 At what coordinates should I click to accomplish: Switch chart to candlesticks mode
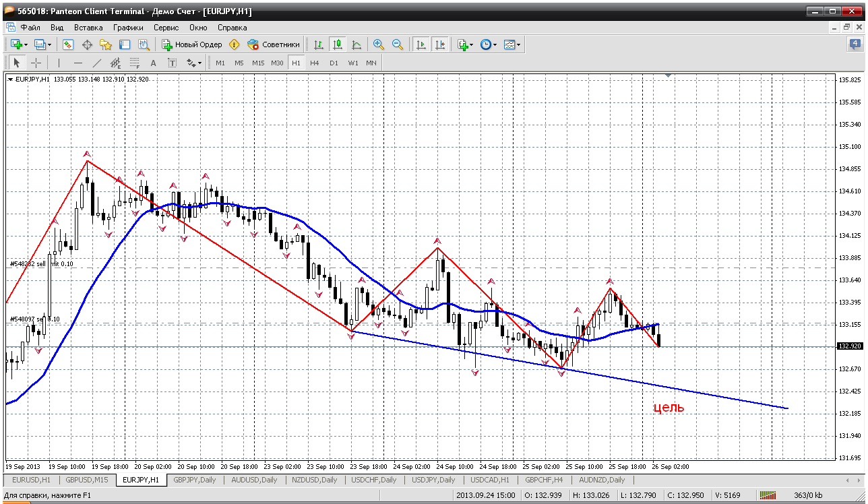(x=338, y=44)
